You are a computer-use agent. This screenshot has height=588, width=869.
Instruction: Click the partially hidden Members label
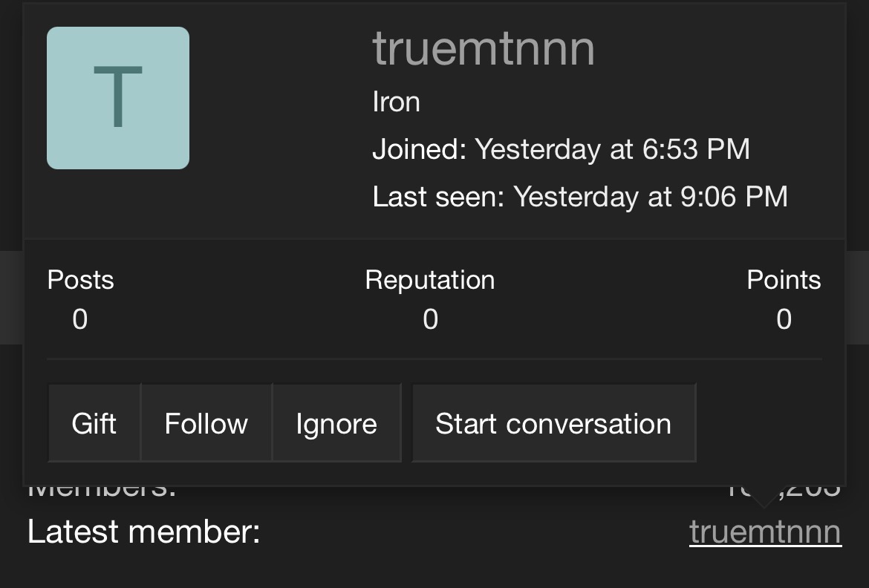tap(102, 491)
